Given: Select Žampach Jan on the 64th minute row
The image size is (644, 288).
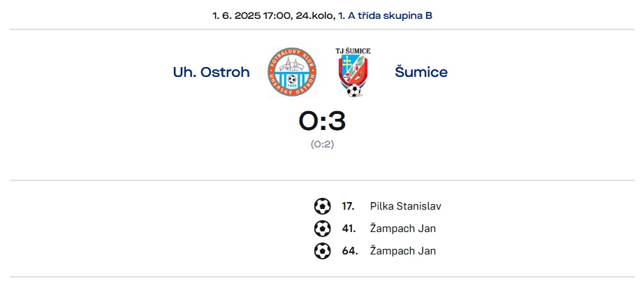Looking at the screenshot, I should [403, 251].
